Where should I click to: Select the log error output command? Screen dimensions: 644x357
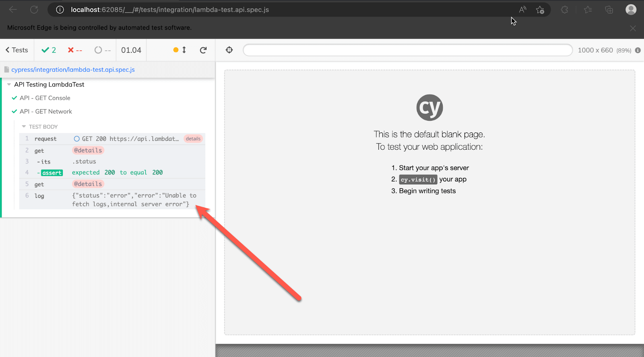tap(112, 200)
